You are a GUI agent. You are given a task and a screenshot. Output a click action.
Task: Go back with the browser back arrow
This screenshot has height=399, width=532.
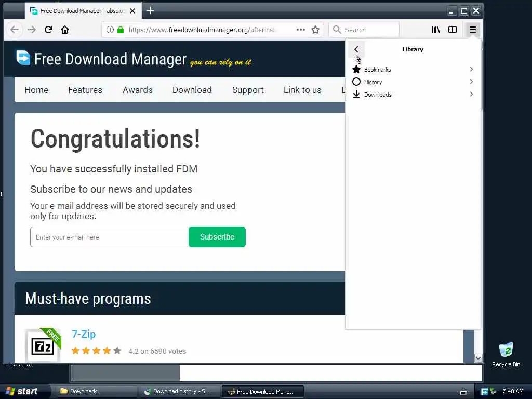15,30
